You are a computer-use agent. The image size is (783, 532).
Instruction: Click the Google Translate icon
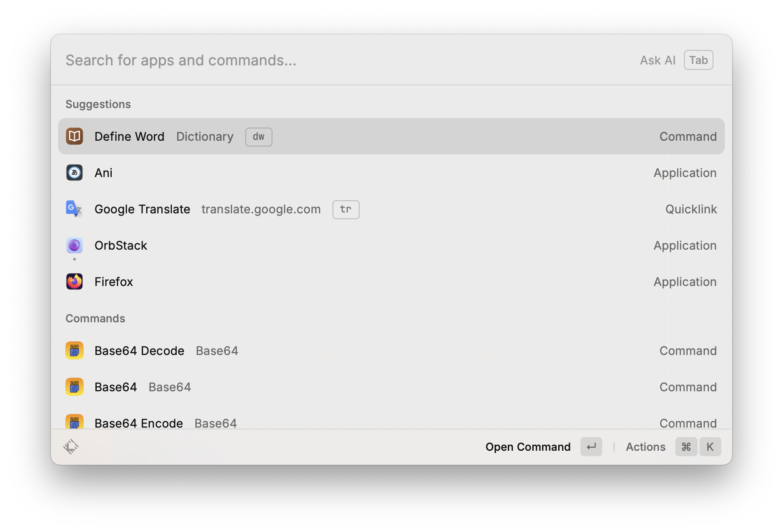pyautogui.click(x=74, y=209)
